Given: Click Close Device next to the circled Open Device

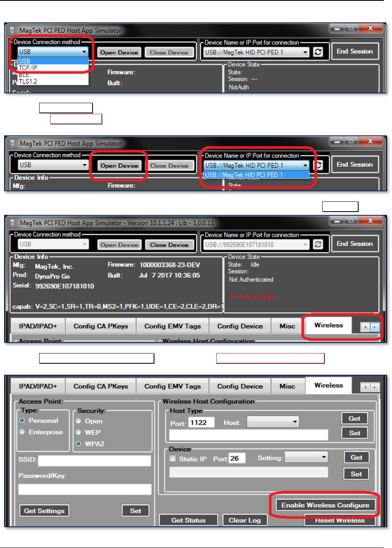Looking at the screenshot, I should pyautogui.click(x=169, y=166).
